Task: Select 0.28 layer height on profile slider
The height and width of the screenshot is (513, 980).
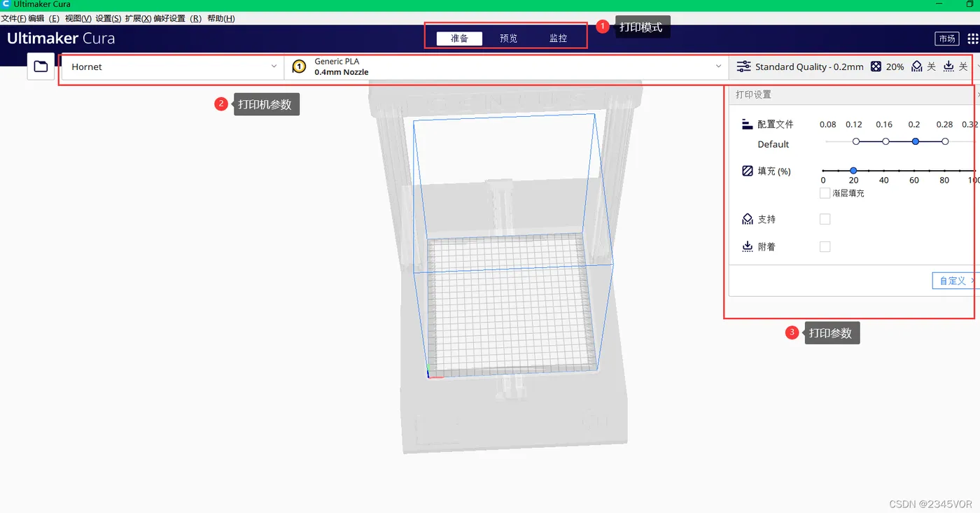Action: pos(945,141)
